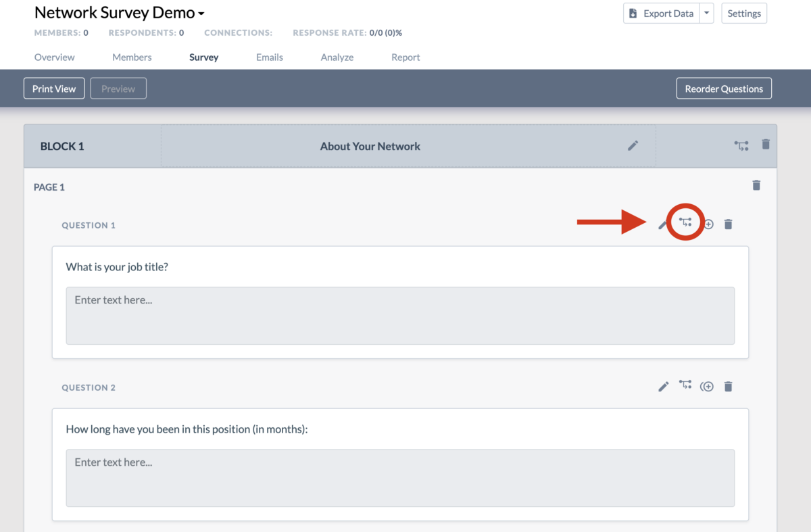
Task: Open Print View of the survey
Action: [x=53, y=88]
